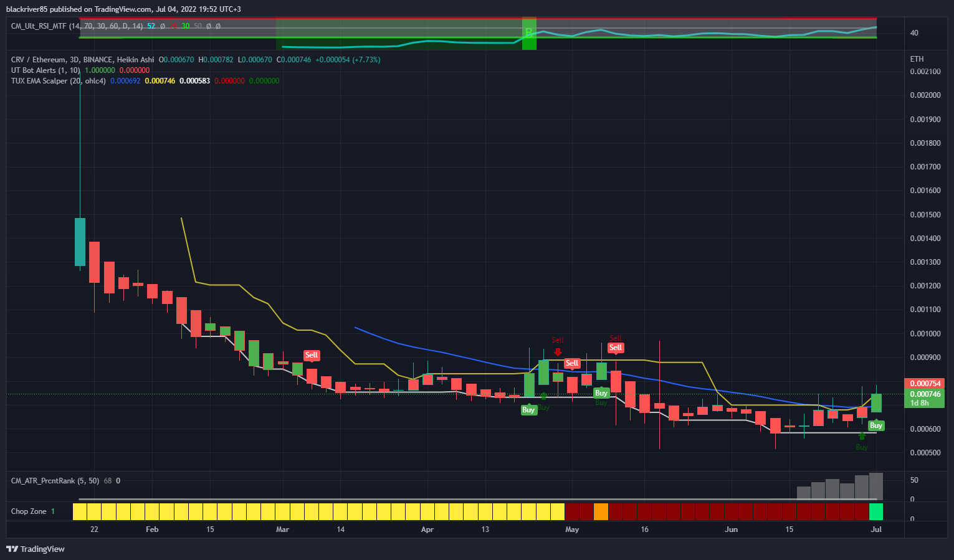Click the 0.000500 price axis label
This screenshot has width=954, height=560.
click(x=925, y=453)
